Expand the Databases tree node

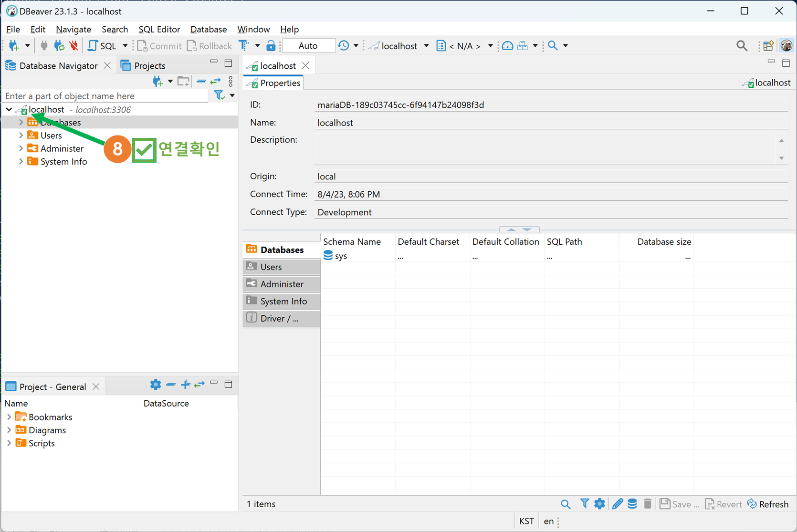click(x=21, y=122)
